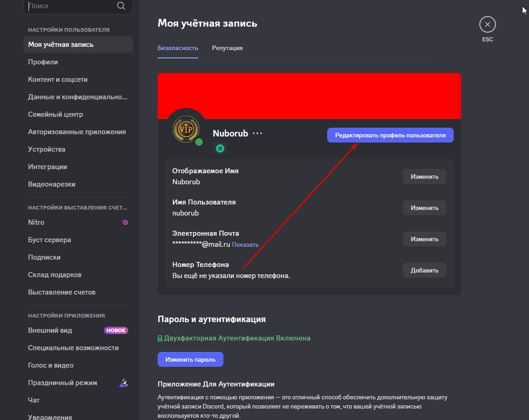
Task: Open Внешний вид settings with НОВОЕ badge
Action: 78,330
